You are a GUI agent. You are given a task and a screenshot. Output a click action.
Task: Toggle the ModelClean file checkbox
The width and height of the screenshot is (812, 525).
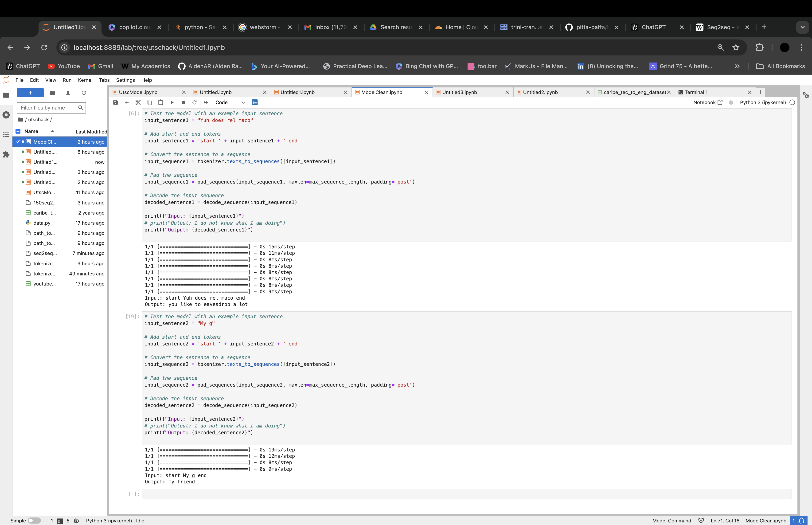click(x=18, y=142)
